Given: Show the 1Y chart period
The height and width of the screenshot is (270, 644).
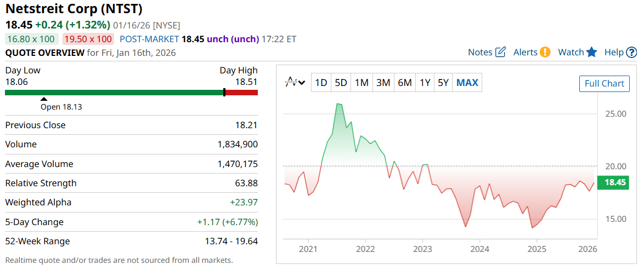Looking at the screenshot, I should tap(425, 83).
